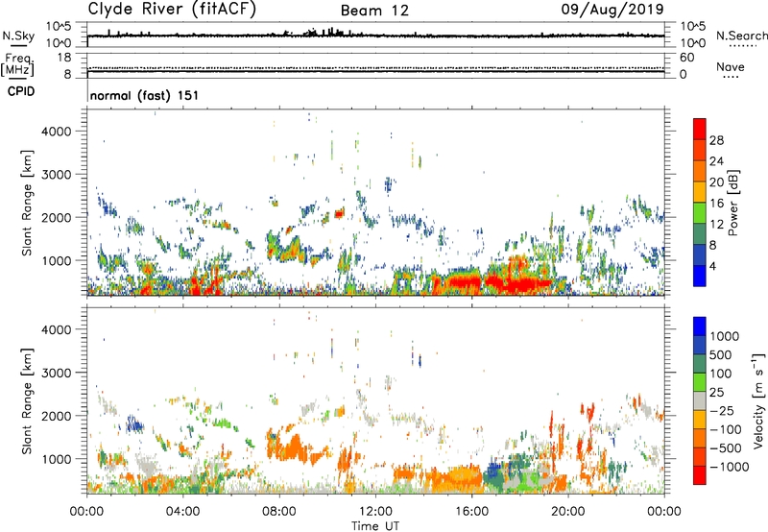Click the Power swatch between 24 and 28
Image resolution: width=768 pixels, height=532 pixels.
coord(700,150)
